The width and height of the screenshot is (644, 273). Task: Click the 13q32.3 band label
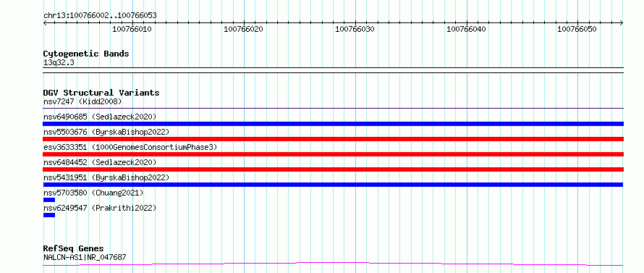point(59,63)
